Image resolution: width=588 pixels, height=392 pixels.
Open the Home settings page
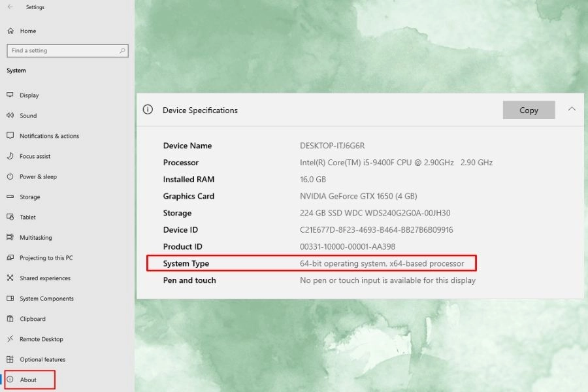tap(28, 31)
